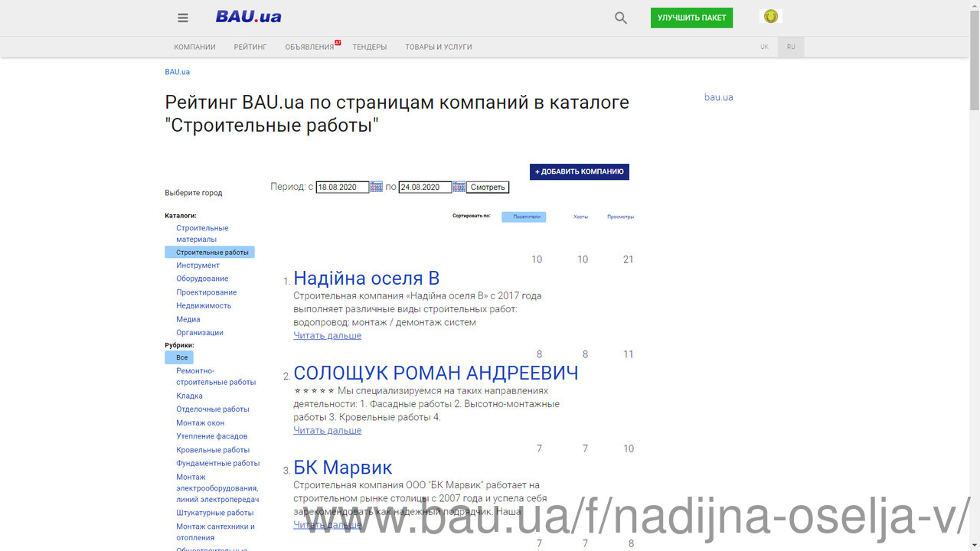Click the red notification badge on Объявления
Image resolution: width=980 pixels, height=551 pixels.
pos(338,43)
